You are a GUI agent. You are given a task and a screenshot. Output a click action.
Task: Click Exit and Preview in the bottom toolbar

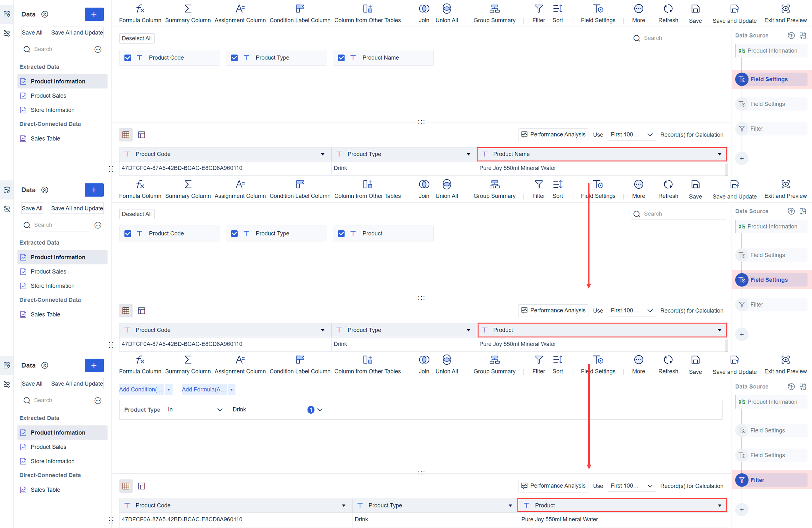[785, 365]
